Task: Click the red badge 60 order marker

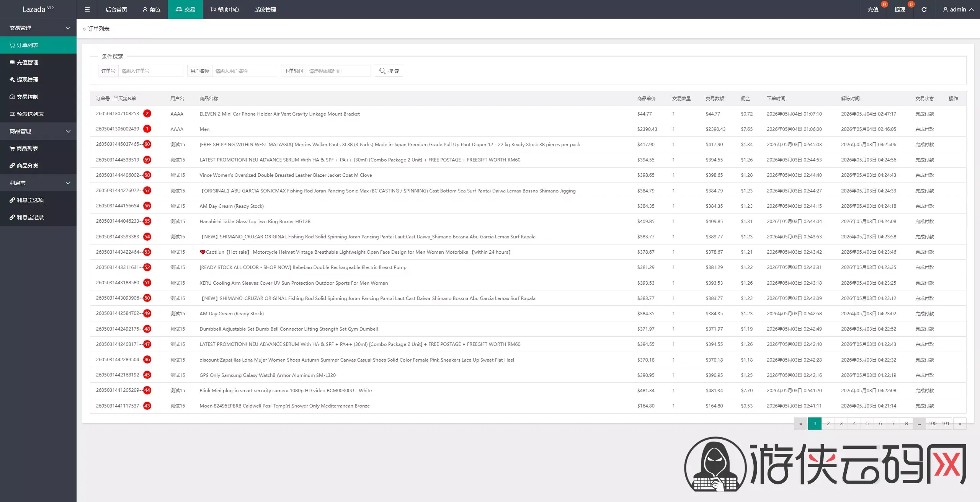Action: (147, 144)
